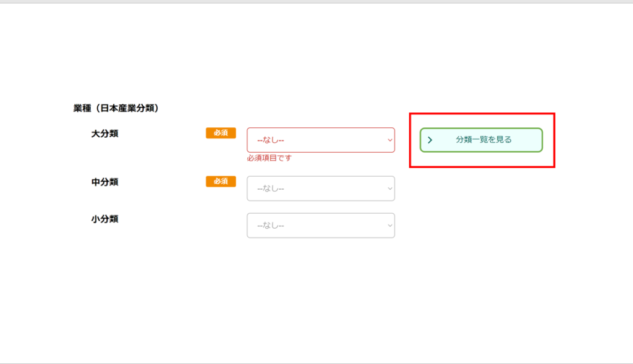Screen dimensions: 633x364
Task: Click the gray bar at the page top
Action: pyautogui.click(x=316, y=2)
